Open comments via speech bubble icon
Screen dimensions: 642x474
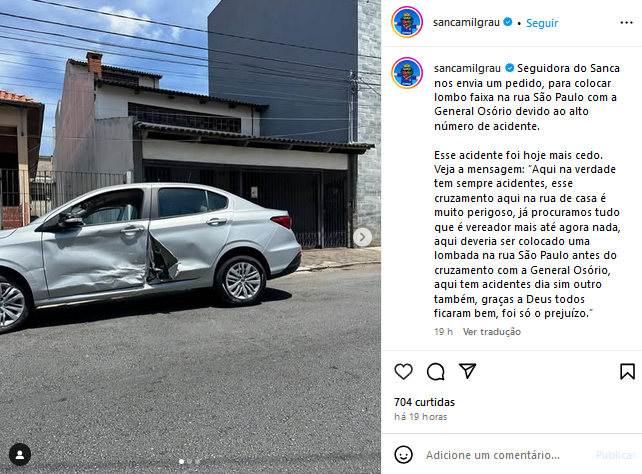pos(435,372)
